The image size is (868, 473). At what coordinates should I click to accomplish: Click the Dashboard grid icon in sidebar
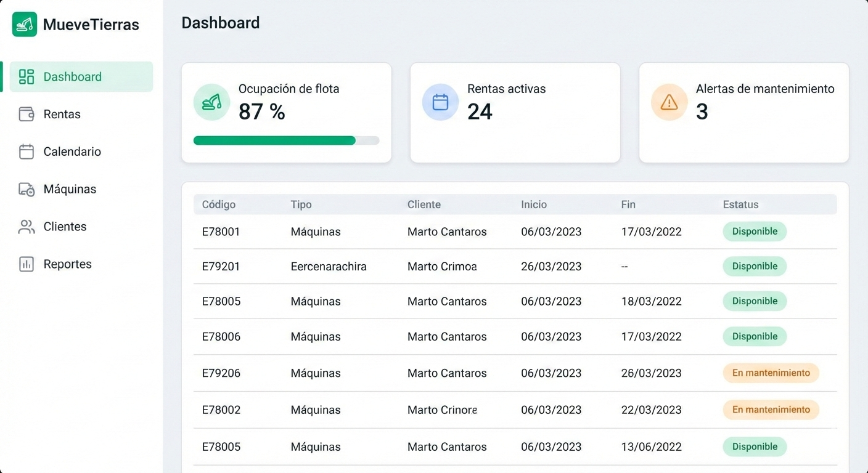25,76
